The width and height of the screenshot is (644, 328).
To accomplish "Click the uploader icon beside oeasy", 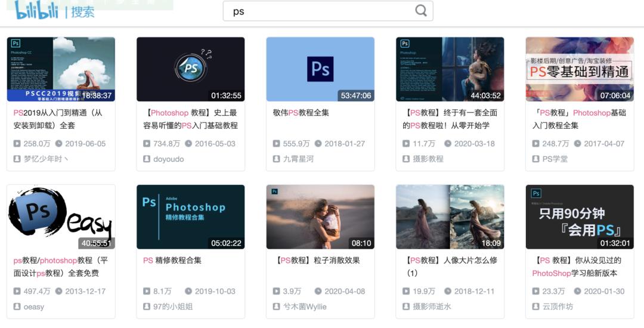I will pyautogui.click(x=17, y=307).
